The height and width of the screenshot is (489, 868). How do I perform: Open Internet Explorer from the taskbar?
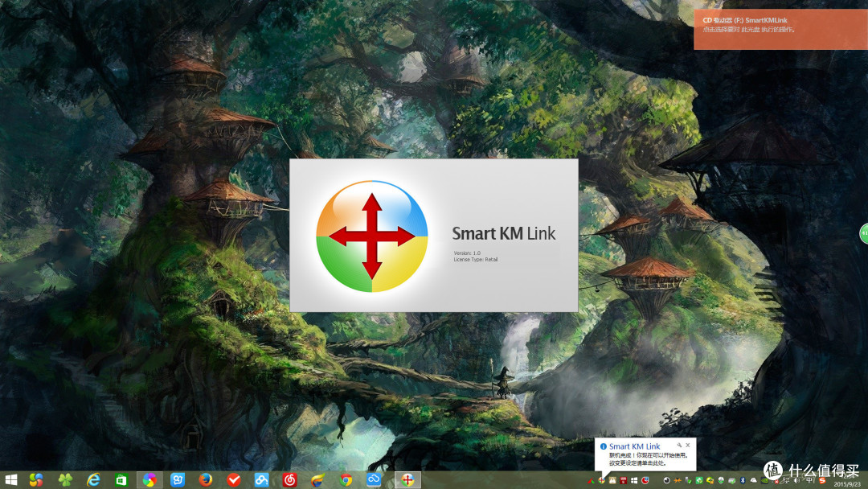(93, 479)
